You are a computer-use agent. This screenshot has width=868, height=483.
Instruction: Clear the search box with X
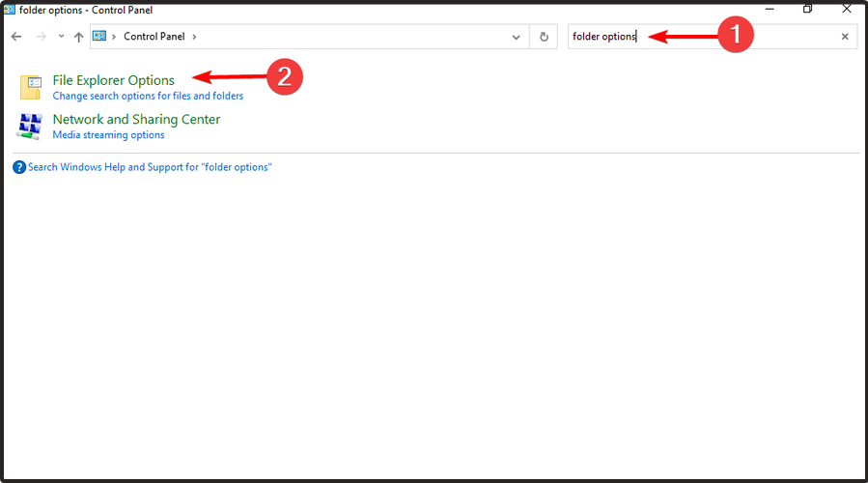click(845, 37)
